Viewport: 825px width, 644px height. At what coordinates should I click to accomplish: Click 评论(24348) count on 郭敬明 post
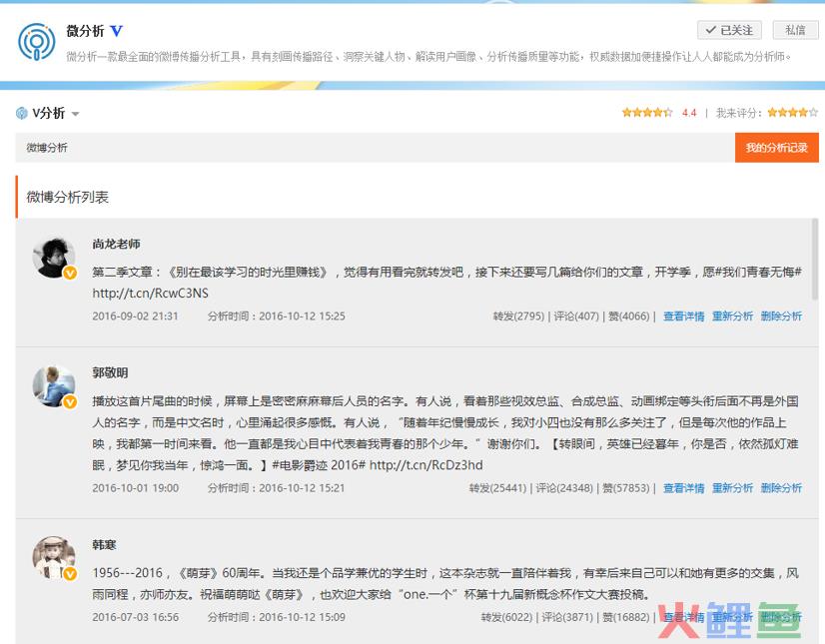564,488
